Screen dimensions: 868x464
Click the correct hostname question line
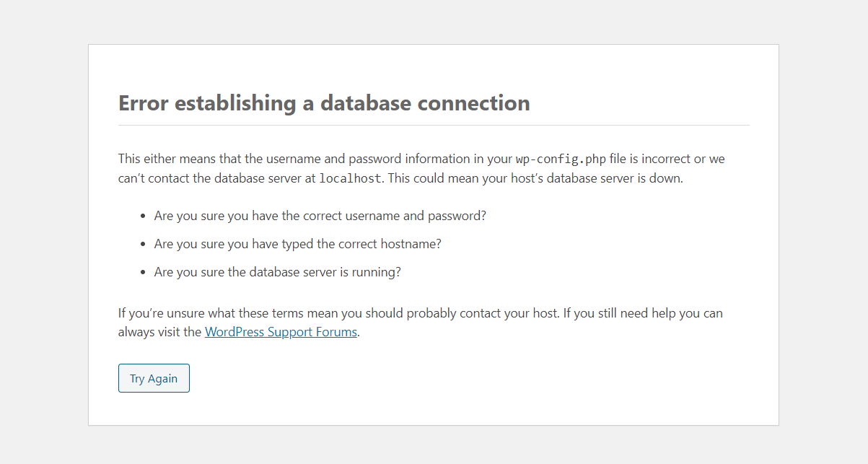pos(297,244)
